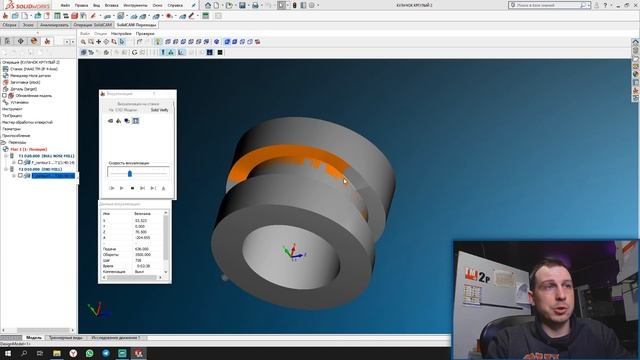Screen dimensions: 640x360
Task: Open WhatsApp from the taskbar
Action: click(89, 353)
